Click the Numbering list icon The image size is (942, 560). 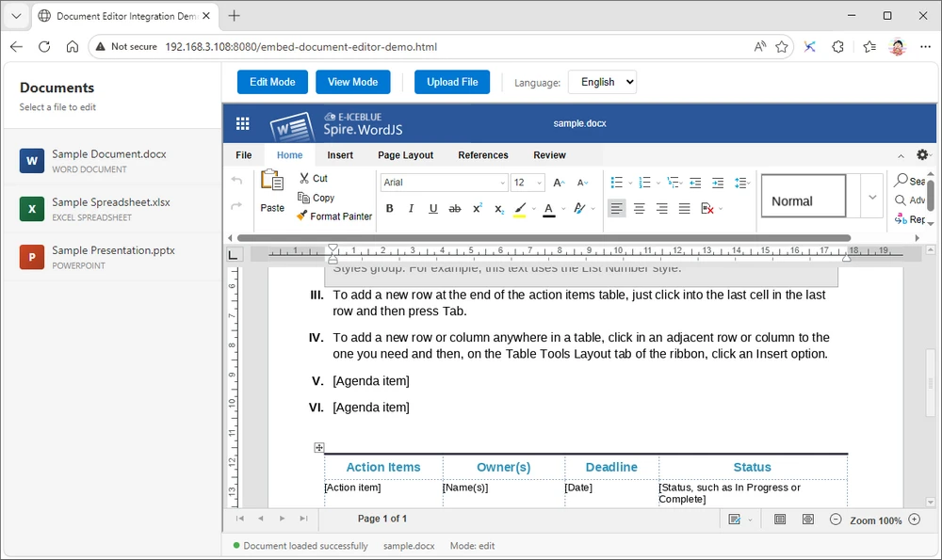tap(644, 183)
